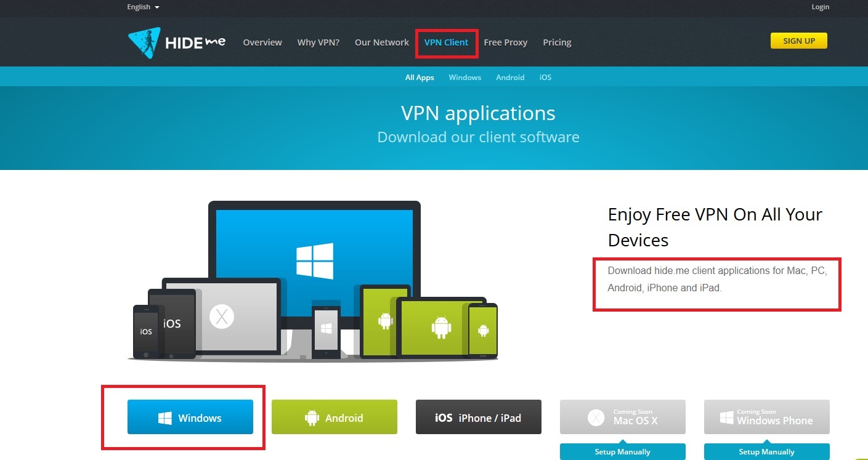Switch to the Windows sub-tab
Viewport: 868px width, 460px height.
(x=465, y=78)
